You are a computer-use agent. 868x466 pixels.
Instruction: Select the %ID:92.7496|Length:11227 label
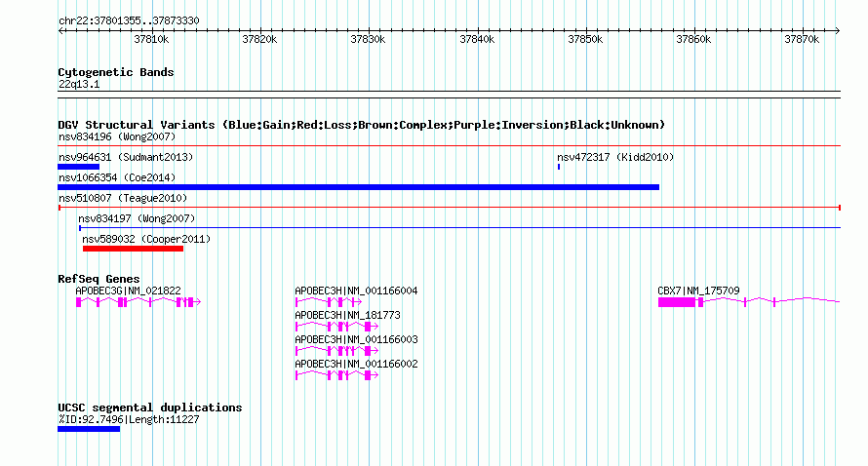129,419
